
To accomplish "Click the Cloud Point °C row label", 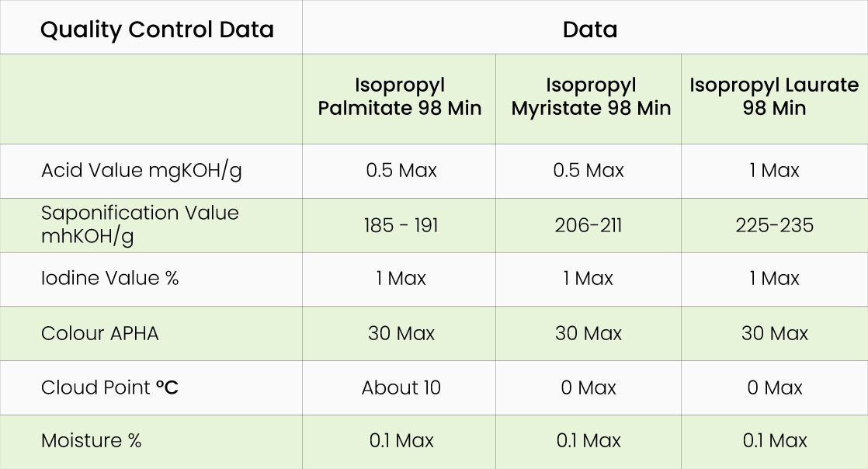I will tap(109, 387).
